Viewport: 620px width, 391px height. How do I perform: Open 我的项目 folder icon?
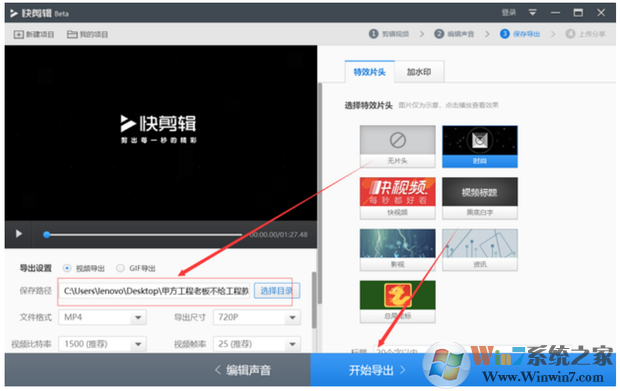tap(72, 34)
